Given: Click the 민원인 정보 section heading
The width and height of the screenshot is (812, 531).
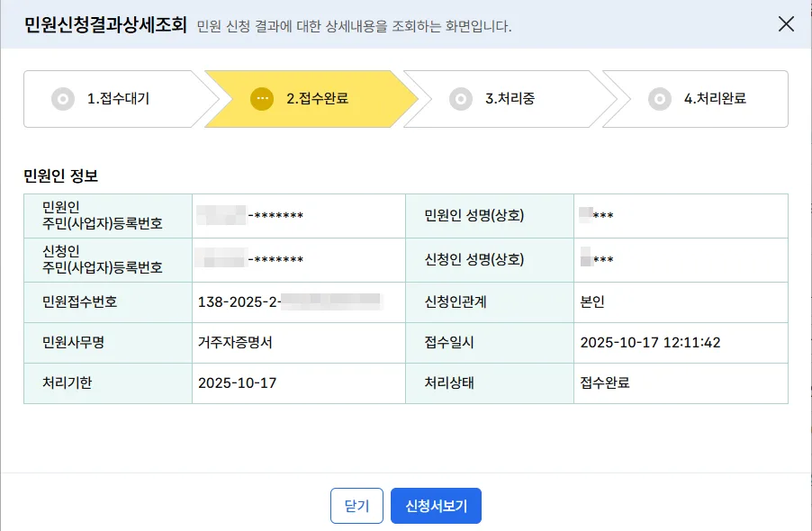Looking at the screenshot, I should click(60, 175).
